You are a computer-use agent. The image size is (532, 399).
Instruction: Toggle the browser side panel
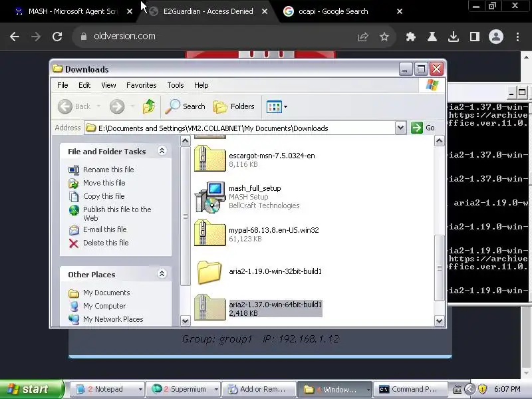tap(475, 37)
